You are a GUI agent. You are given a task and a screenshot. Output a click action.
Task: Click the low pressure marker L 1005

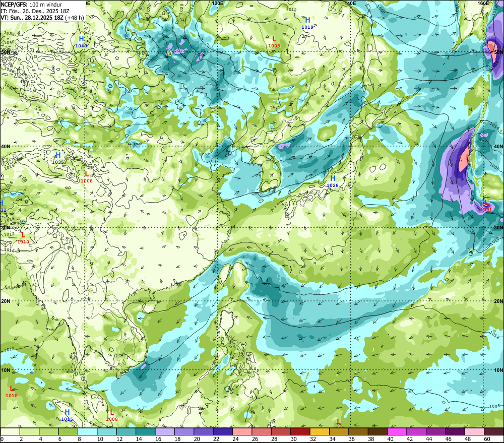[x=274, y=42]
